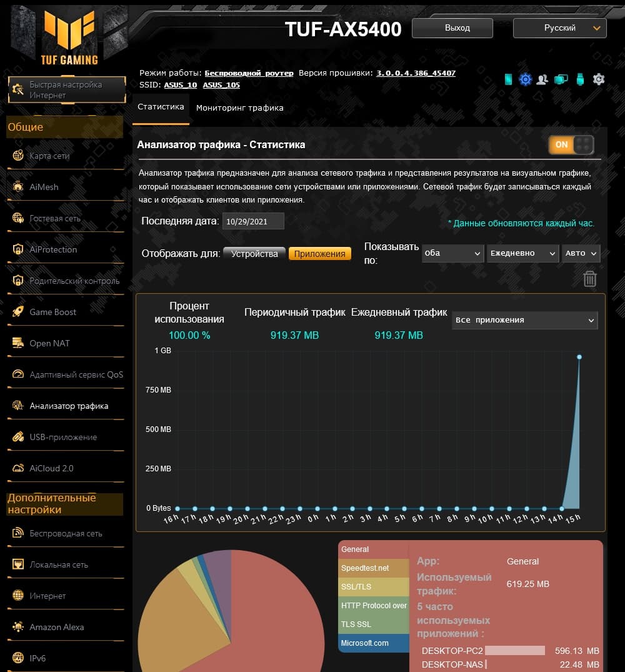Select Microsoft.com in the legend list
Screen dimensions: 625x672
tap(374, 643)
